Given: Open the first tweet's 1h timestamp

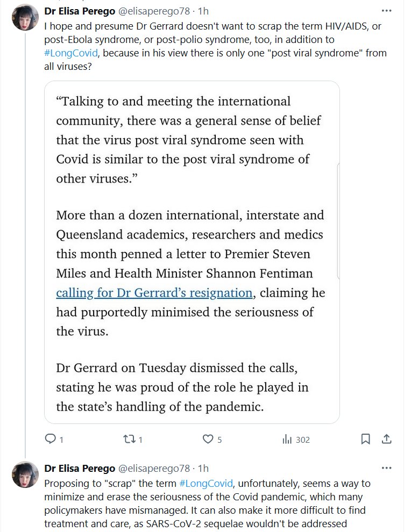Looking at the screenshot, I should point(203,11).
